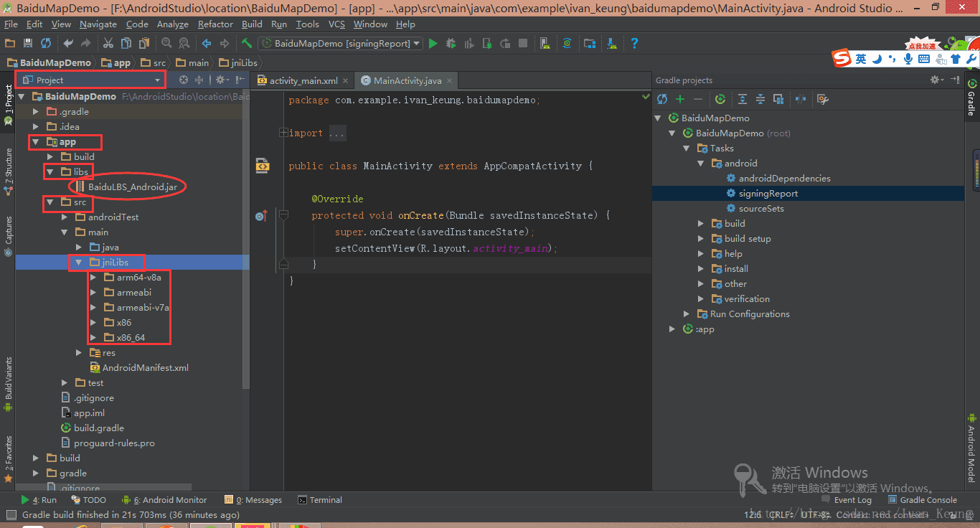Open BaiduMapDemo [signingReport] run configuration dropdown
Image resolution: width=980 pixels, height=528 pixels.
[340, 44]
